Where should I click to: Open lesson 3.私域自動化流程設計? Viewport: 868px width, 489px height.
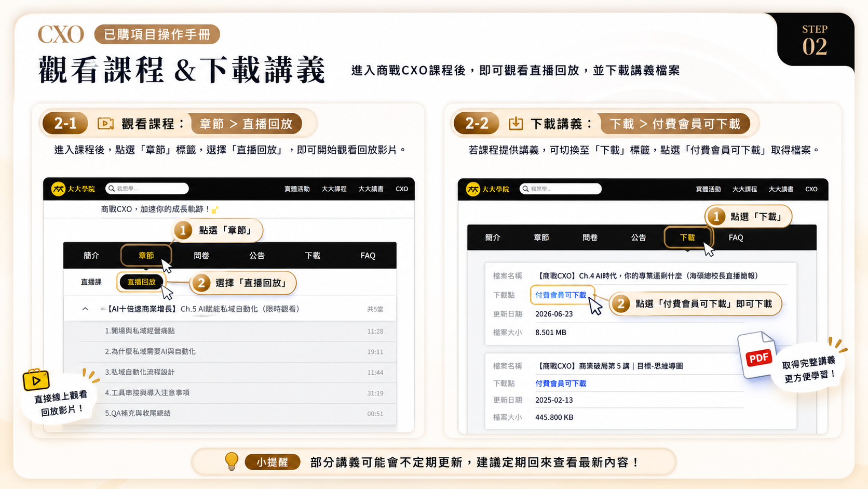point(140,373)
